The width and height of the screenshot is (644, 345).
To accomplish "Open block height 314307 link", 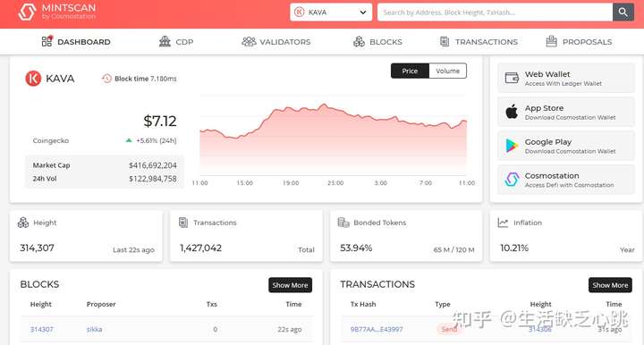I will (42, 329).
